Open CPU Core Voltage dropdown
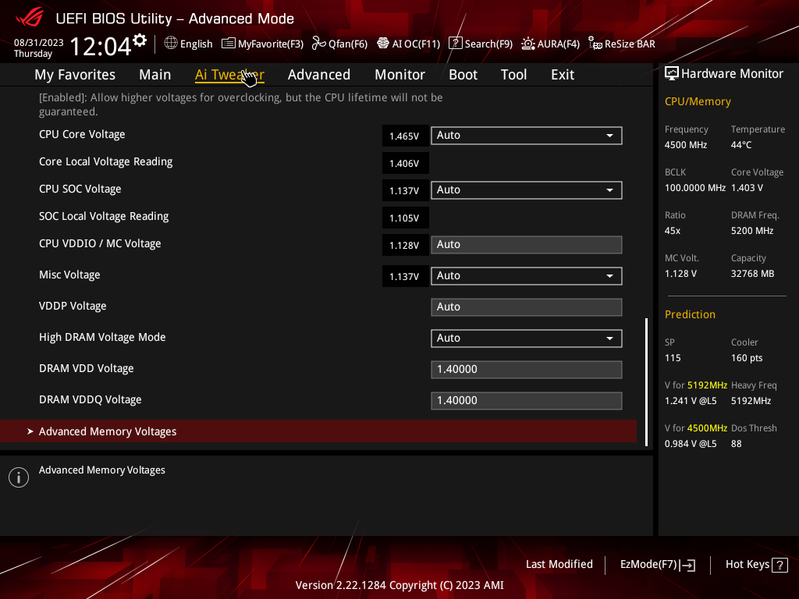The image size is (799, 599). (x=526, y=135)
